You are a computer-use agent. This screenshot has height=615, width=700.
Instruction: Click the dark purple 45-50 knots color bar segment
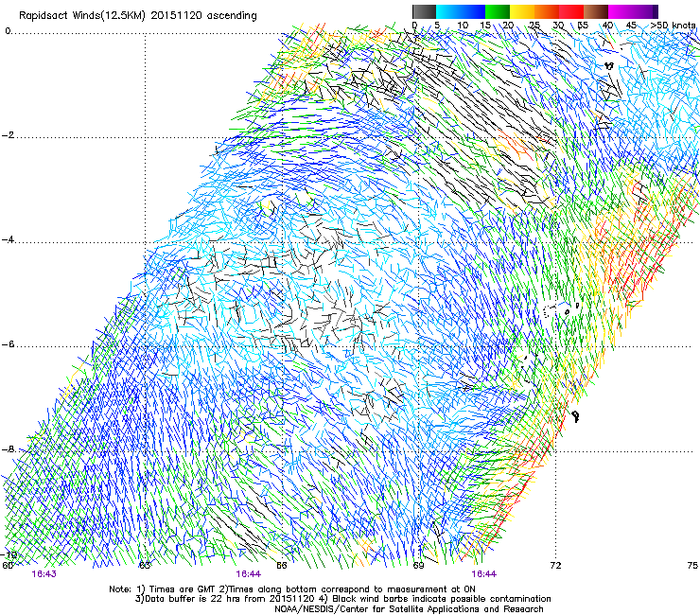pos(645,11)
